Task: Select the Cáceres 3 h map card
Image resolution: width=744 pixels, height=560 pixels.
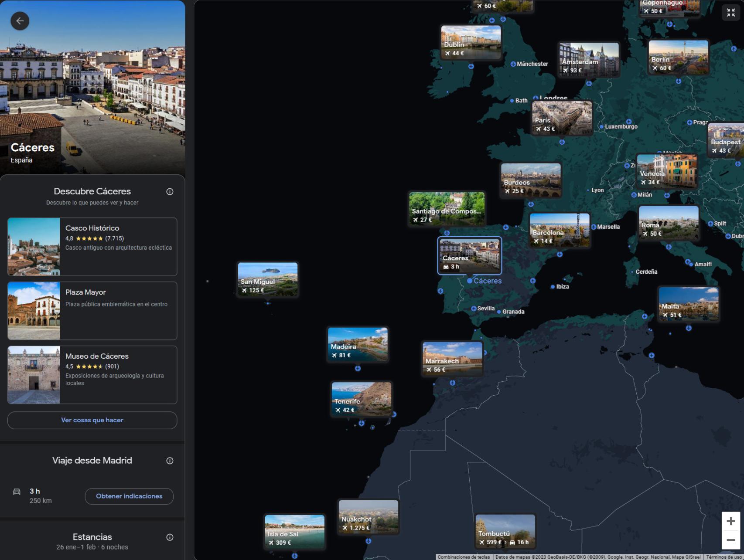Action: click(x=470, y=256)
